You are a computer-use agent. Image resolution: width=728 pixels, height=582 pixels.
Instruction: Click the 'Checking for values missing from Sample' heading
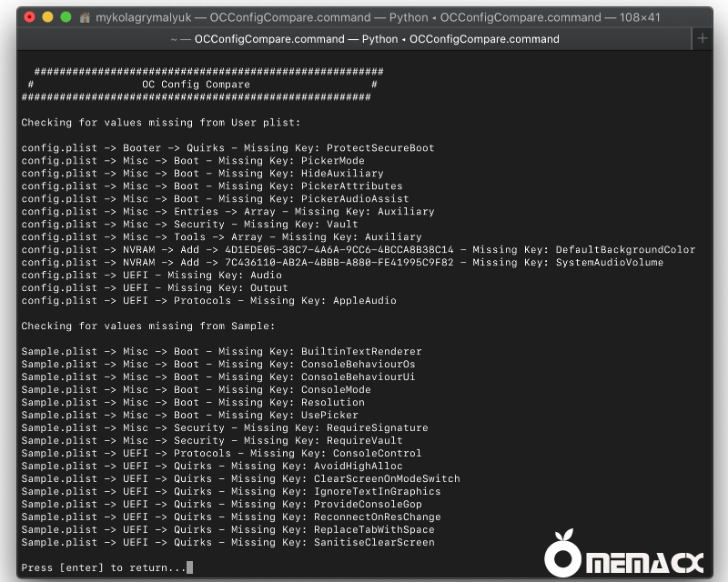pos(147,326)
